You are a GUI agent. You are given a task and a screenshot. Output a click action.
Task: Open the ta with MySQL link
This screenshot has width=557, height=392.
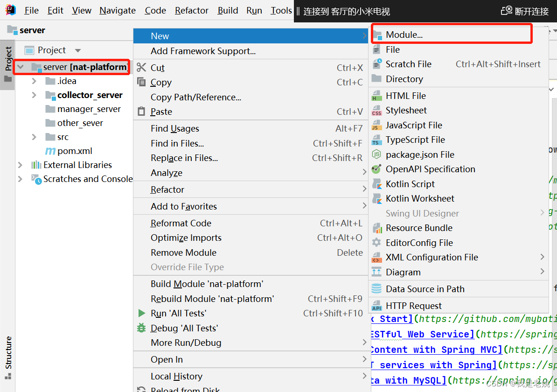409,380
